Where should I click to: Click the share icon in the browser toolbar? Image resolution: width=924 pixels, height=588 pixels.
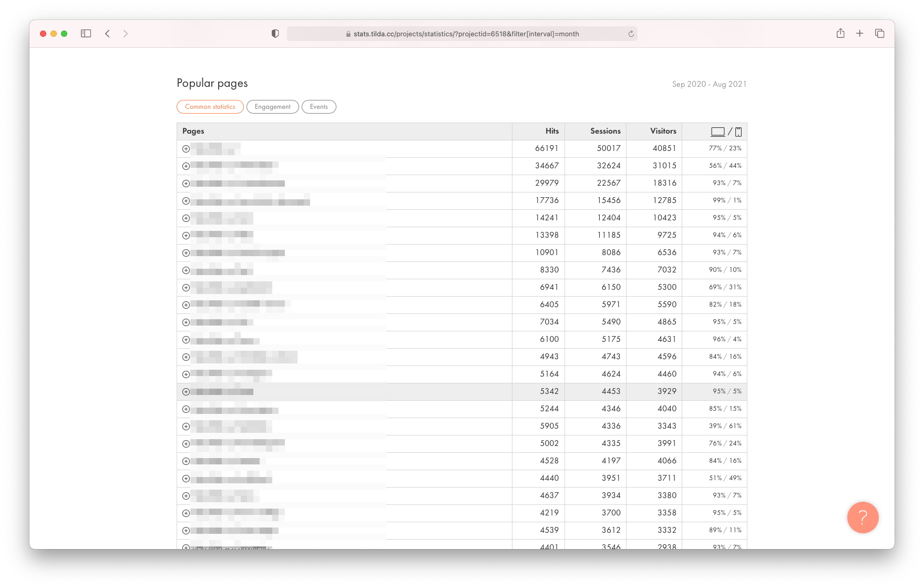(x=840, y=33)
